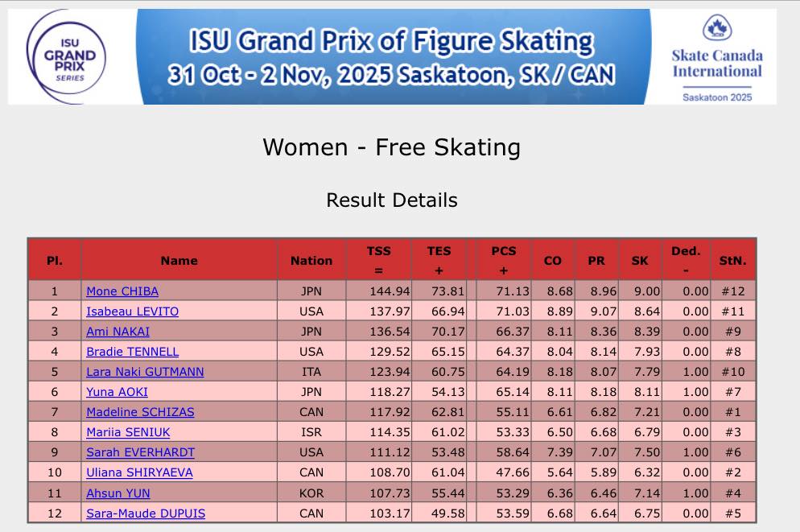Open Ahsun YUN's skater link

[x=118, y=493]
